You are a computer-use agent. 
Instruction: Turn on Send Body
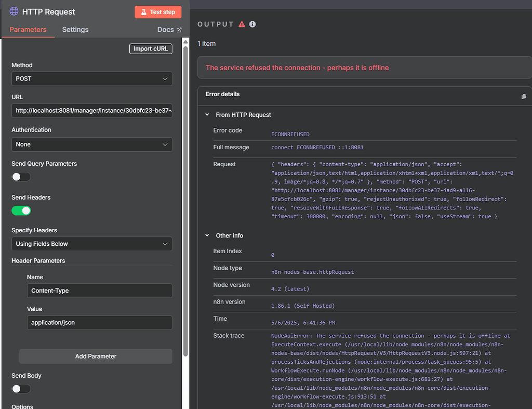(x=21, y=389)
